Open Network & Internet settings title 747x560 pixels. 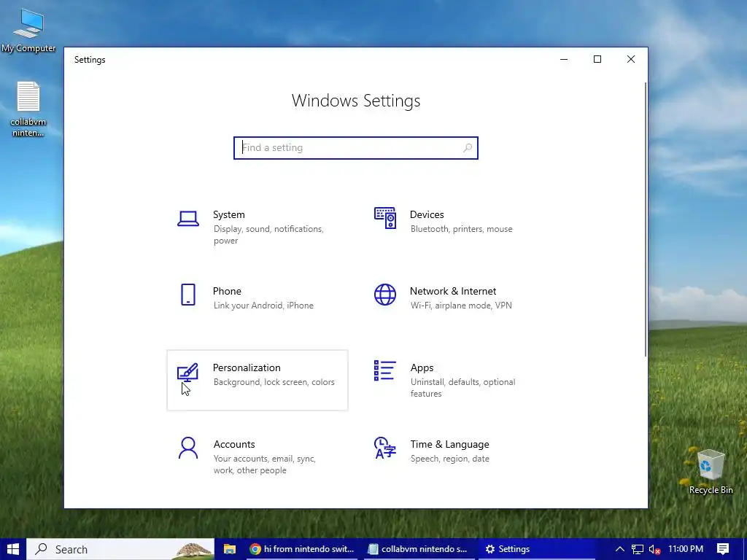[x=453, y=291]
